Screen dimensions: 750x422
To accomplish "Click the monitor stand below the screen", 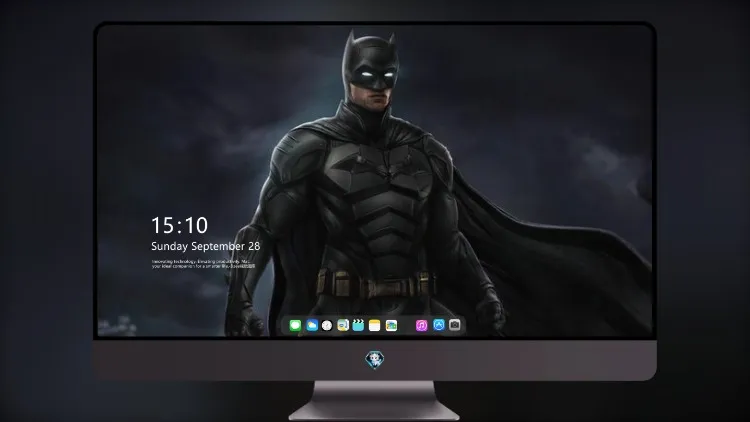I will [375, 401].
